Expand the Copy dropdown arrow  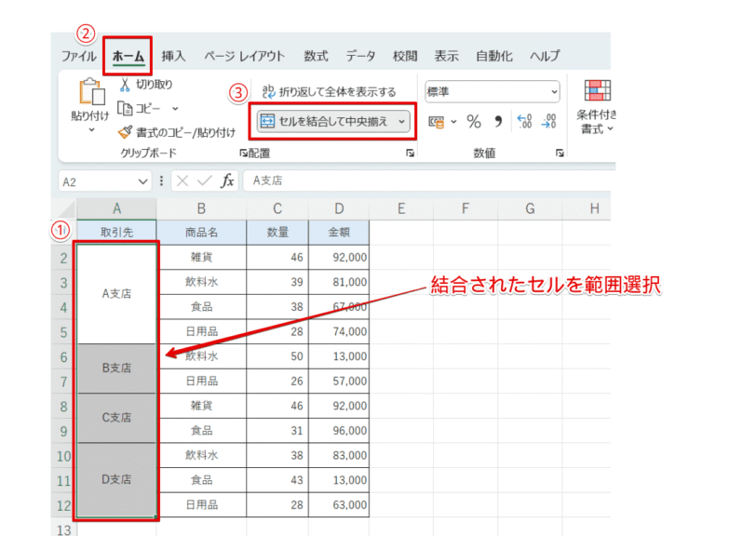pos(175,109)
